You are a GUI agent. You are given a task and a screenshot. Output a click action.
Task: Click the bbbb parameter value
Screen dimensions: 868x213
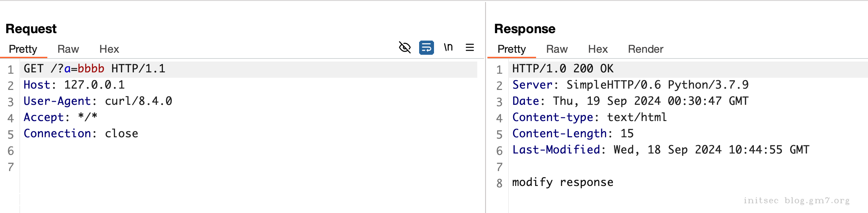pyautogui.click(x=91, y=69)
